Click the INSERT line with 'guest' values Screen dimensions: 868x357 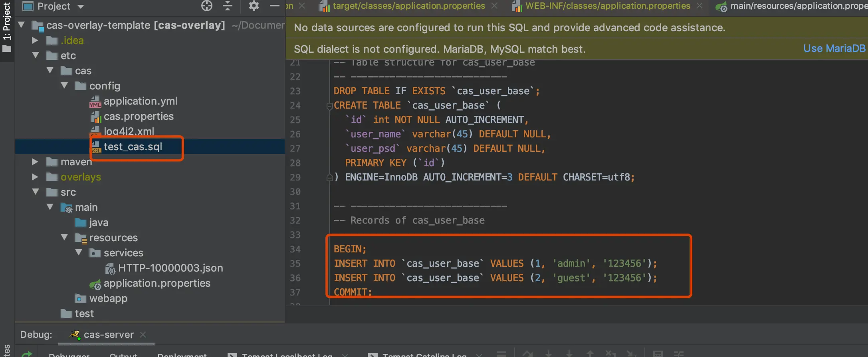pyautogui.click(x=495, y=278)
